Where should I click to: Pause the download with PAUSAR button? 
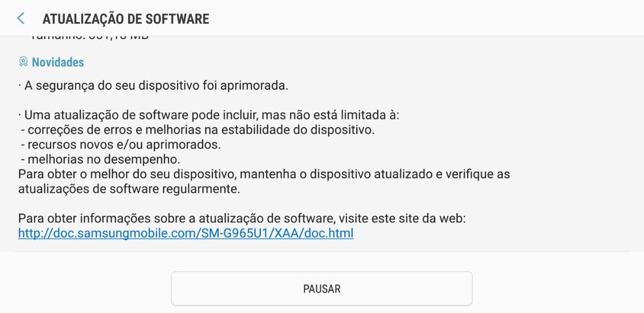(x=321, y=289)
